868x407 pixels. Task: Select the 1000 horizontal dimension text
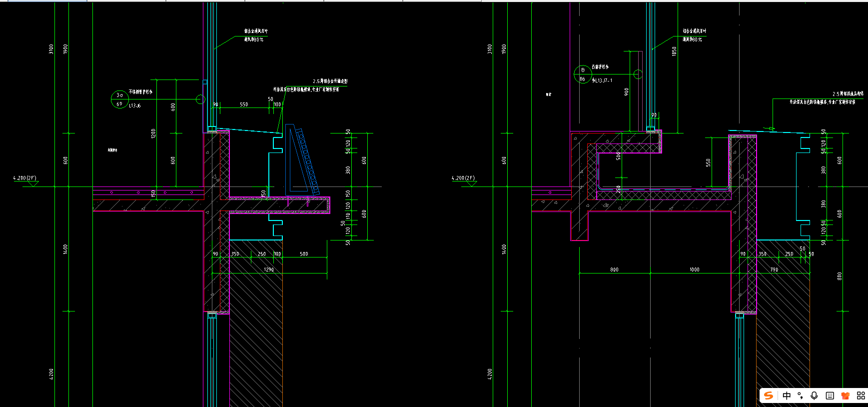point(694,269)
